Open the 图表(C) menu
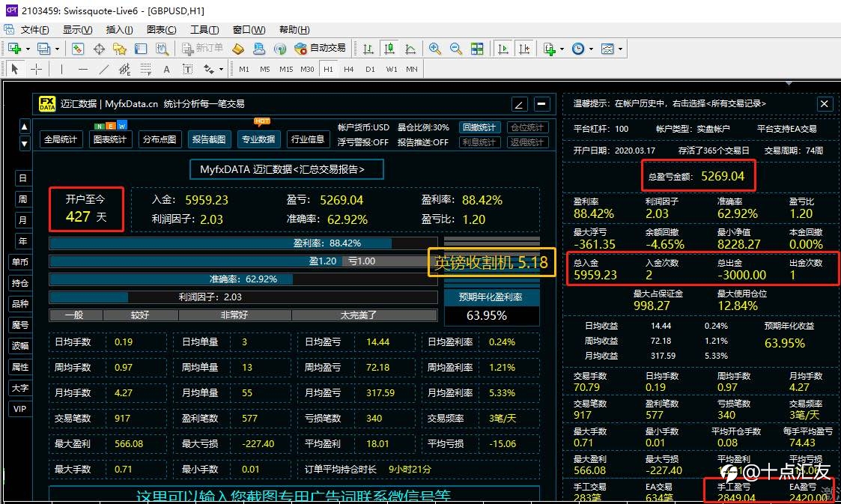This screenshot has width=841, height=504. [162, 29]
